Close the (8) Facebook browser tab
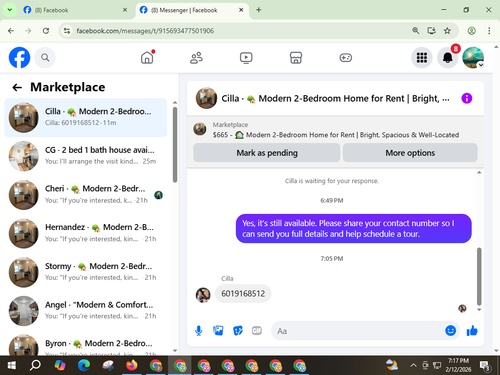The width and height of the screenshot is (500, 375). point(125,10)
